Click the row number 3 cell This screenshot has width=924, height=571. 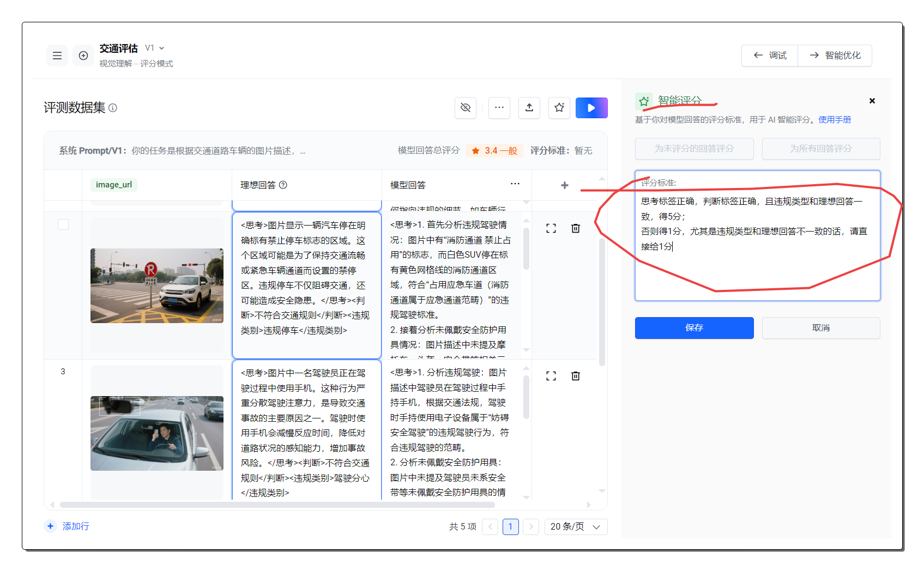(x=63, y=372)
